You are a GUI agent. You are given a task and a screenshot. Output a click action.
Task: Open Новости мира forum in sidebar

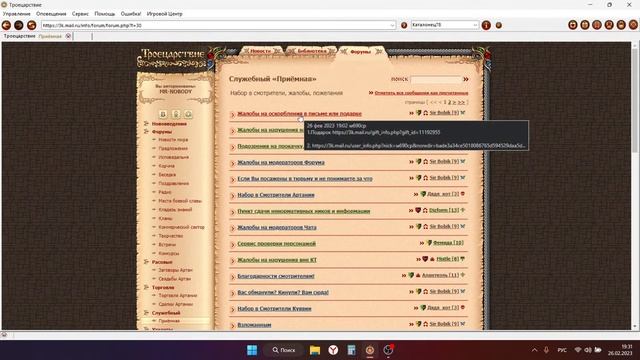tap(173, 140)
